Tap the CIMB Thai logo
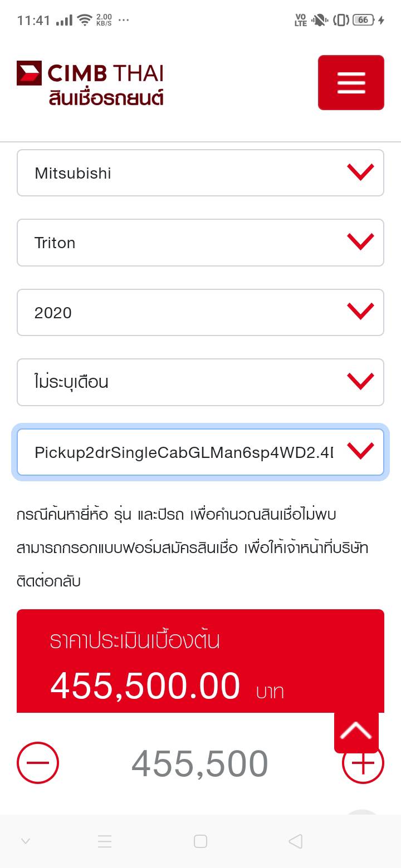 click(90, 83)
